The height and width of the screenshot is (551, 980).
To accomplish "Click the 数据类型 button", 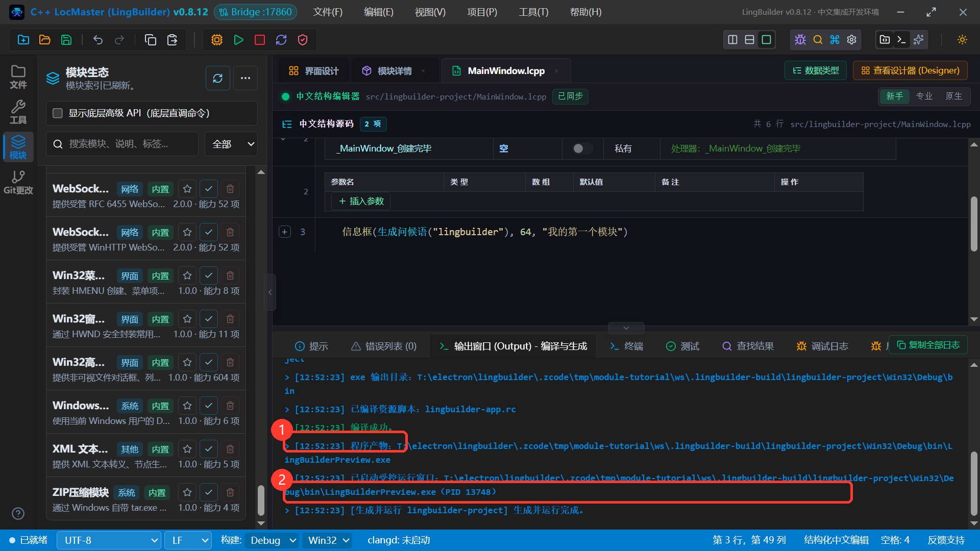I will click(816, 71).
